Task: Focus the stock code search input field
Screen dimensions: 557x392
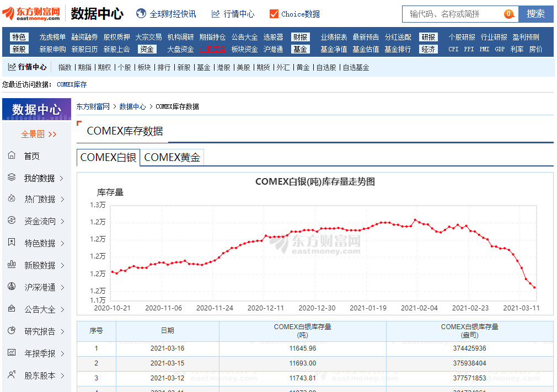Action: 453,14
